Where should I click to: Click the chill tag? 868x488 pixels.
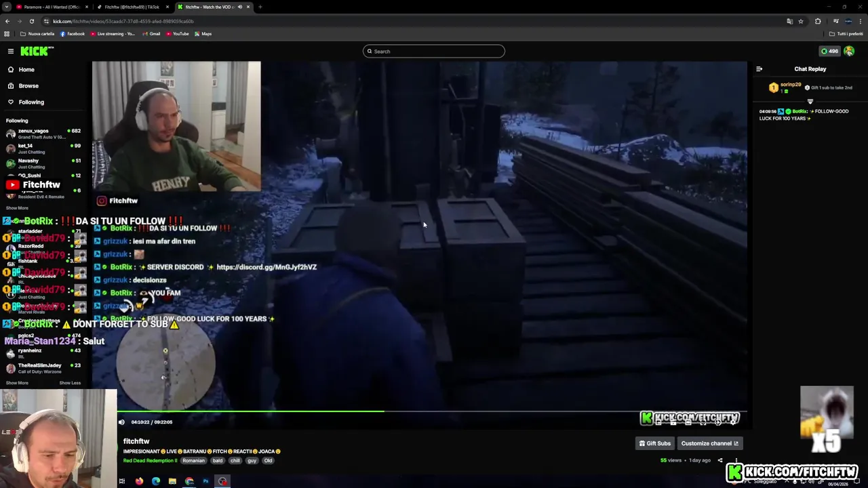(235, 461)
